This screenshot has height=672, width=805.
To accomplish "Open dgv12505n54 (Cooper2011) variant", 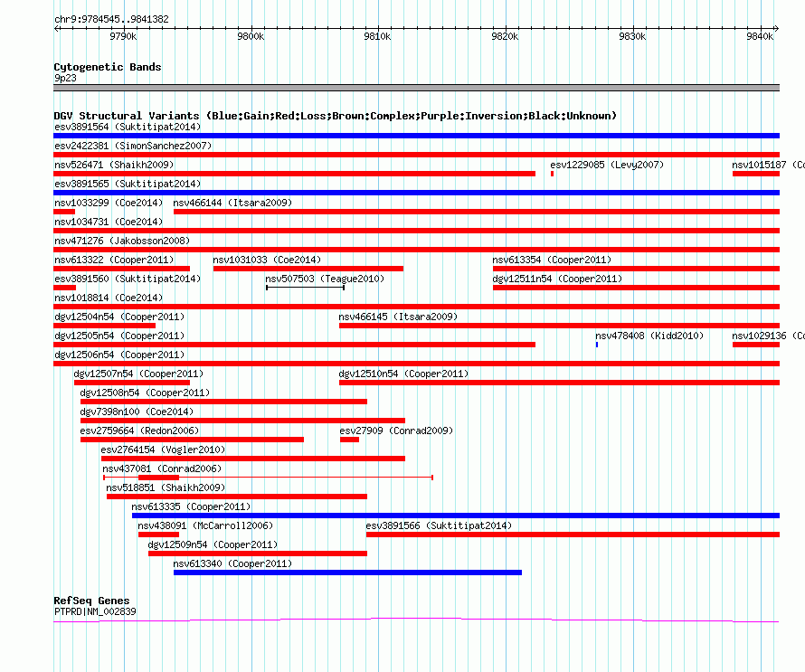I will (119, 336).
